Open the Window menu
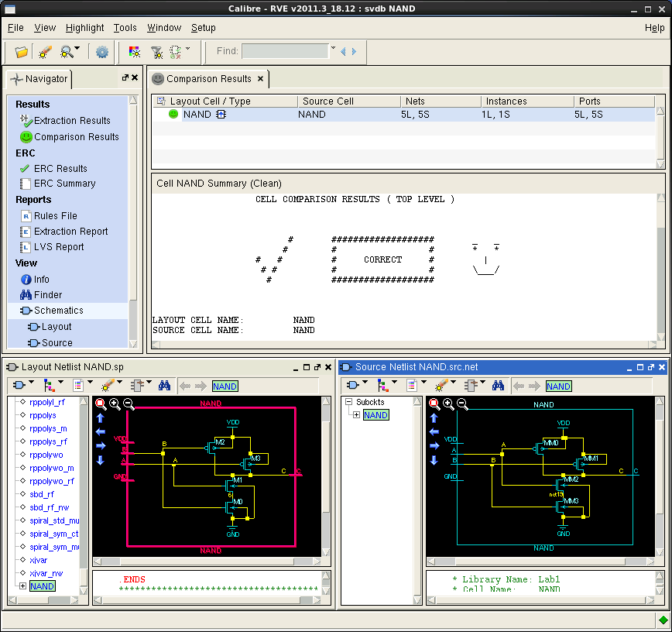Viewport: 672px width, 632px height. (164, 28)
